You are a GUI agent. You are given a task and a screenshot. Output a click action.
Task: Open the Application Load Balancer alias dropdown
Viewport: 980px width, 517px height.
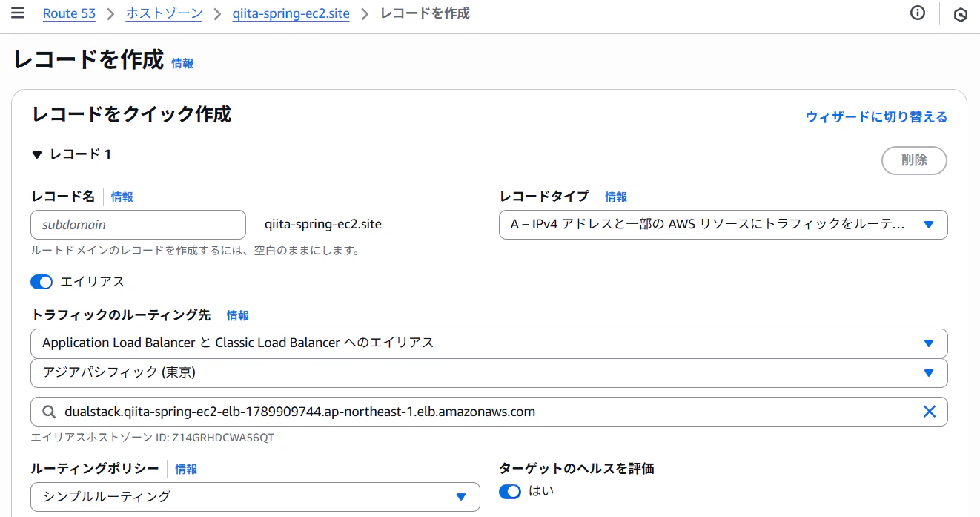[x=489, y=343]
